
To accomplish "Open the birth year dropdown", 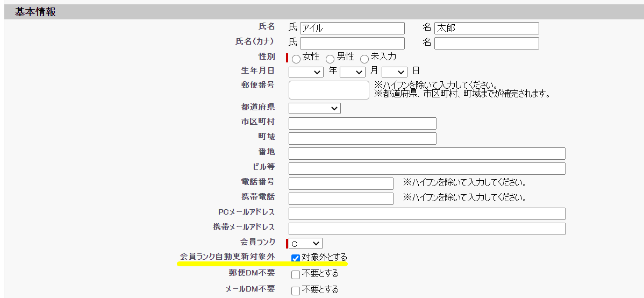I will tap(306, 72).
